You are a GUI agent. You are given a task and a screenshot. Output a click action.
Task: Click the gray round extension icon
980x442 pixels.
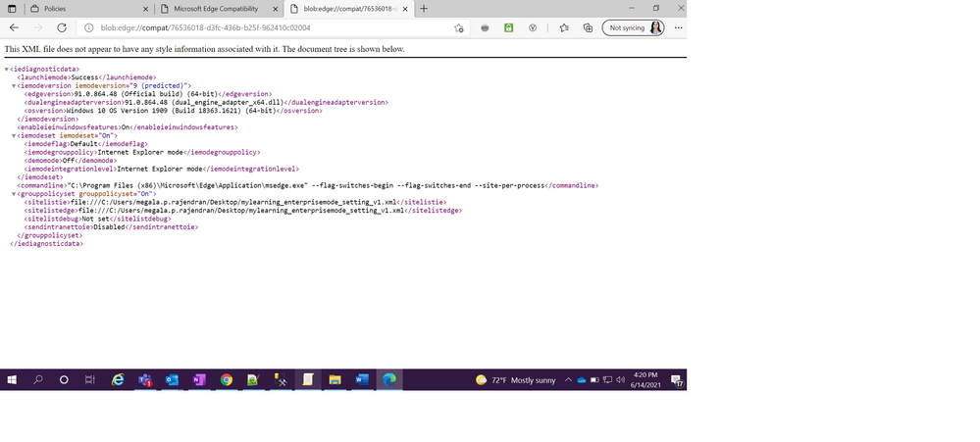(485, 28)
